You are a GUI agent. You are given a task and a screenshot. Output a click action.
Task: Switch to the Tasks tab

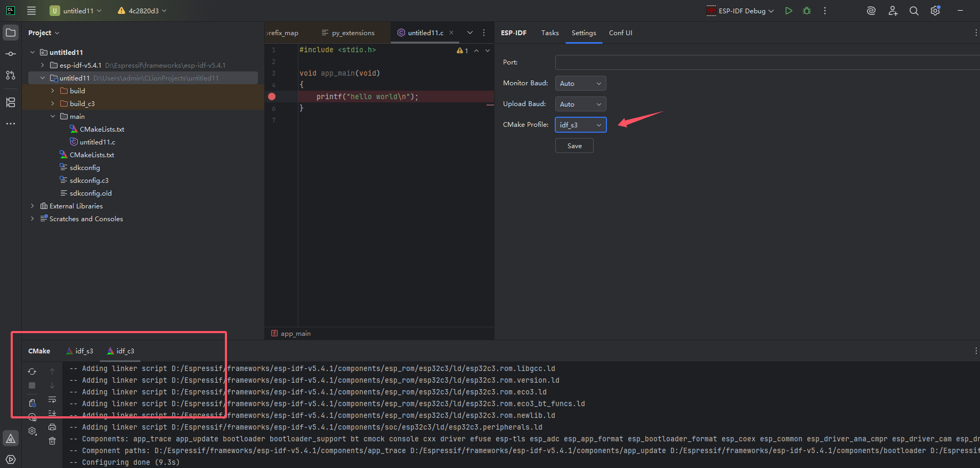click(x=550, y=33)
